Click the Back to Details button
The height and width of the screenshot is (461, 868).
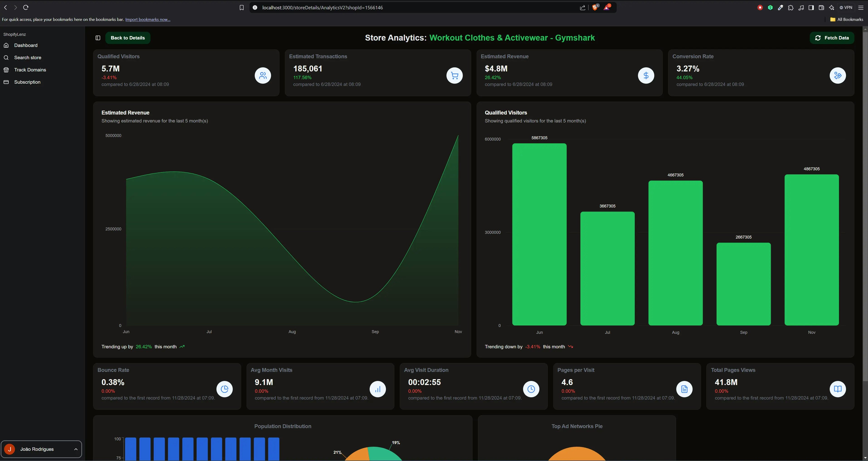[x=128, y=38]
